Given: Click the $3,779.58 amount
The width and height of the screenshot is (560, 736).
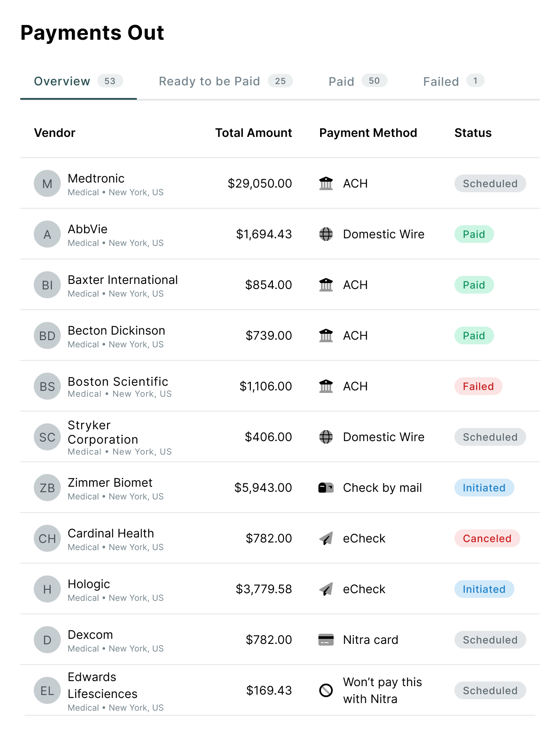Looking at the screenshot, I should (264, 589).
